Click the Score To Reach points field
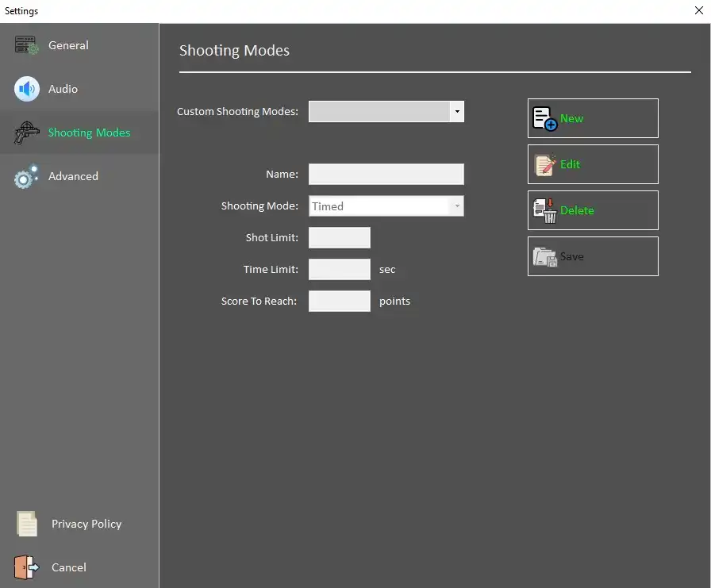 coord(339,302)
